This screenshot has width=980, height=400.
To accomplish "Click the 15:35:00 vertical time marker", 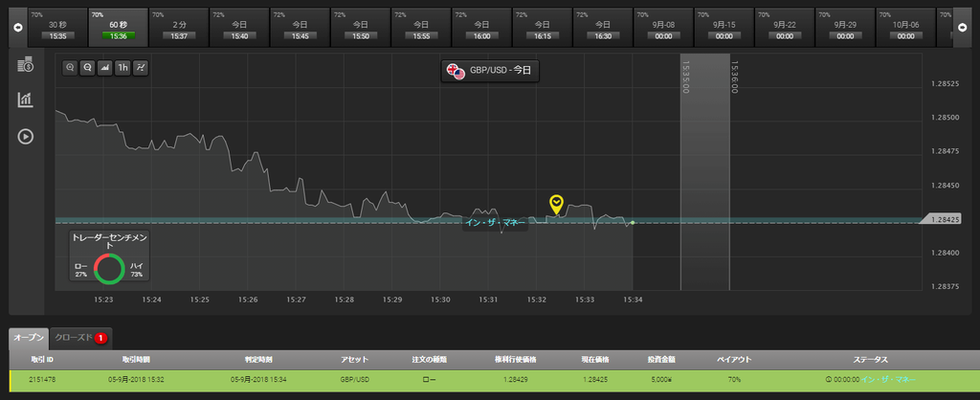I will click(x=685, y=77).
